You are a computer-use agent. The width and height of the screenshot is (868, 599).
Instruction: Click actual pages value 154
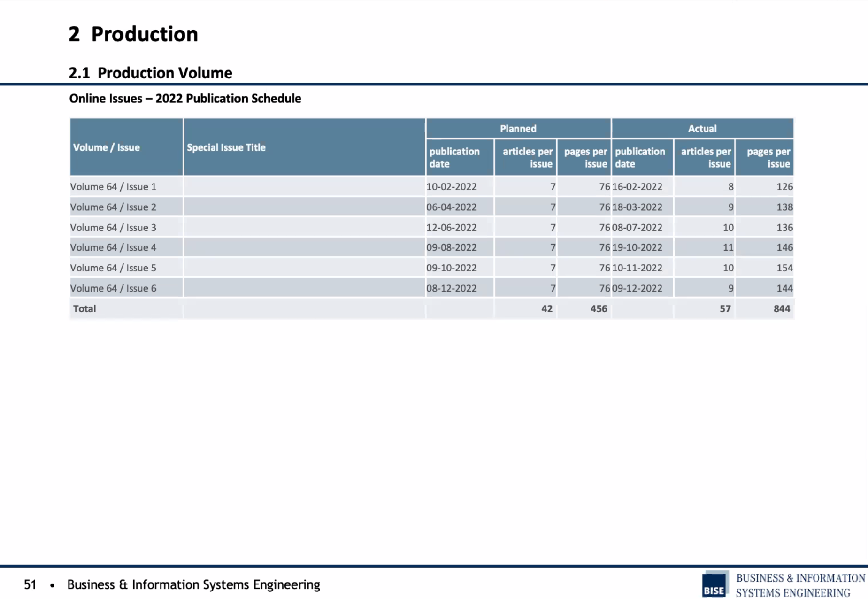point(784,268)
